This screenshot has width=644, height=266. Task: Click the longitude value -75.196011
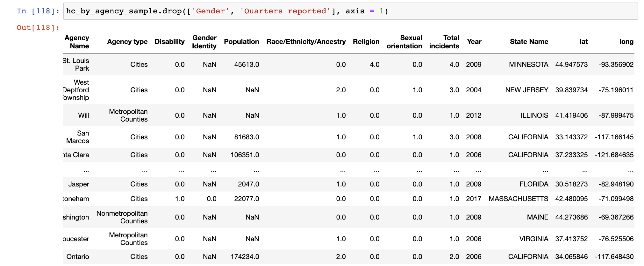(x=616, y=90)
